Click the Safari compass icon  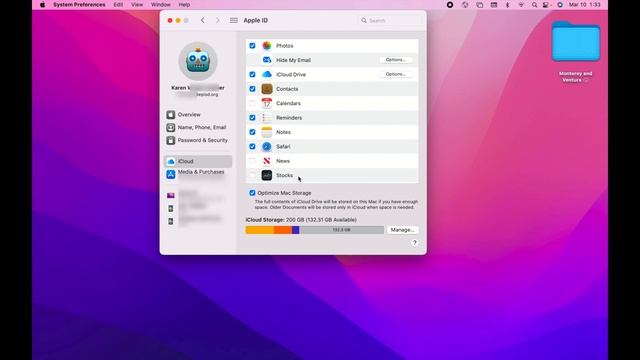point(267,147)
